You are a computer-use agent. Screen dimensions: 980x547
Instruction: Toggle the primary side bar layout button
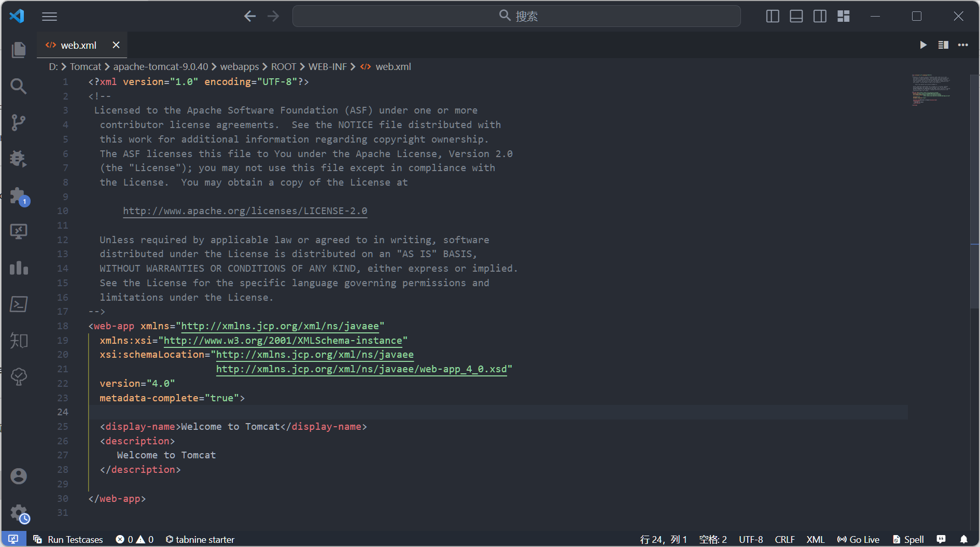point(773,17)
